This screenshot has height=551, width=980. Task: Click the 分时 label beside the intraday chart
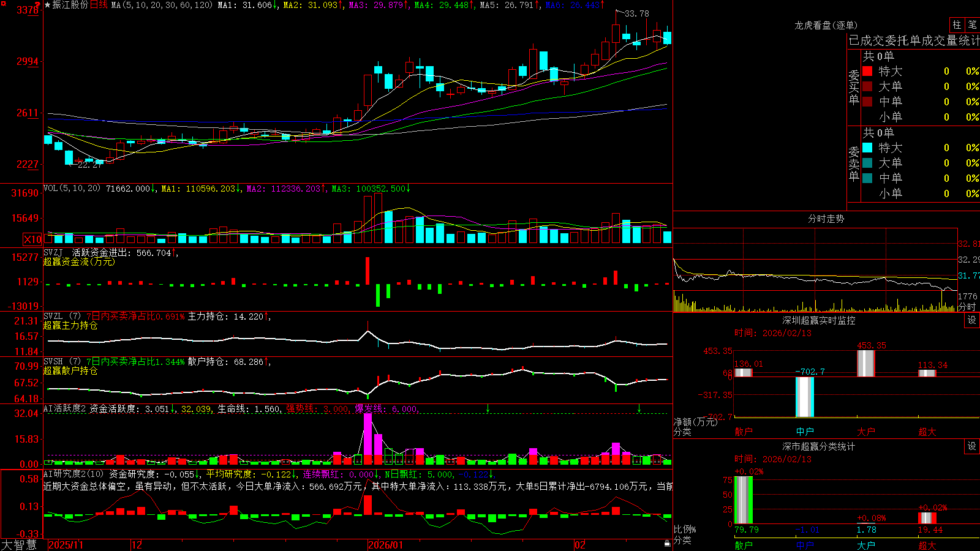967,307
